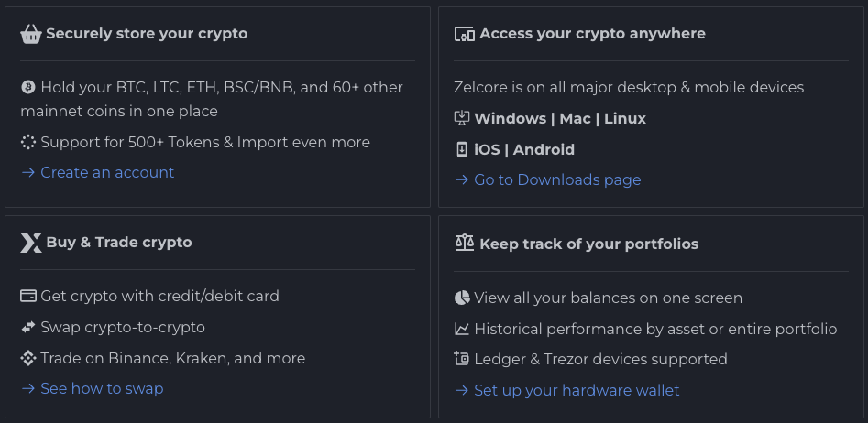Image resolution: width=868 pixels, height=423 pixels.
Task: Click the mobile download icon beside iOS
Action: click(462, 149)
